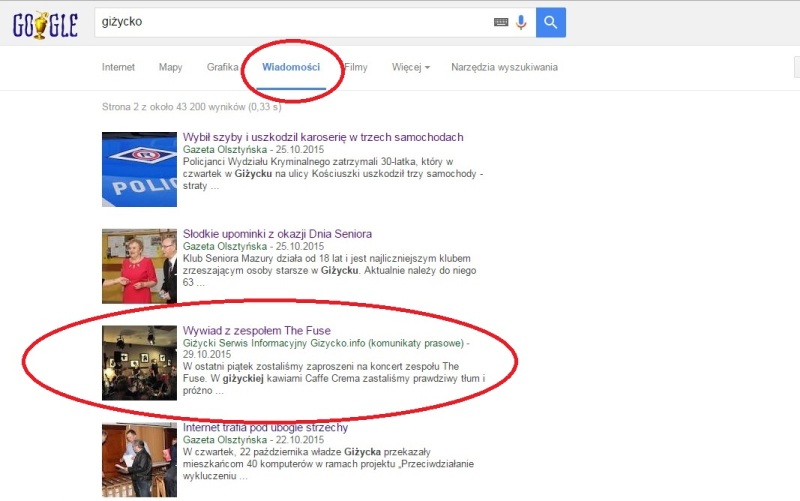Open the Filmy tab

pyautogui.click(x=356, y=67)
